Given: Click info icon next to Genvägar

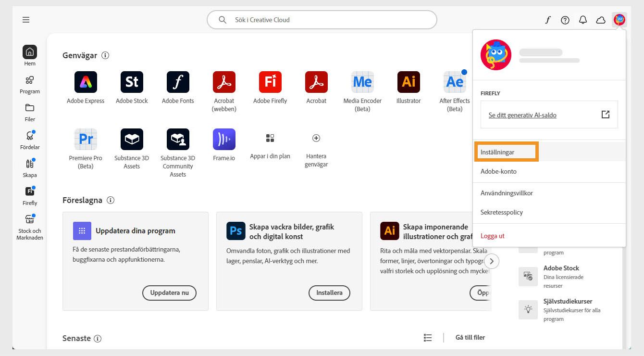Looking at the screenshot, I should tap(105, 55).
